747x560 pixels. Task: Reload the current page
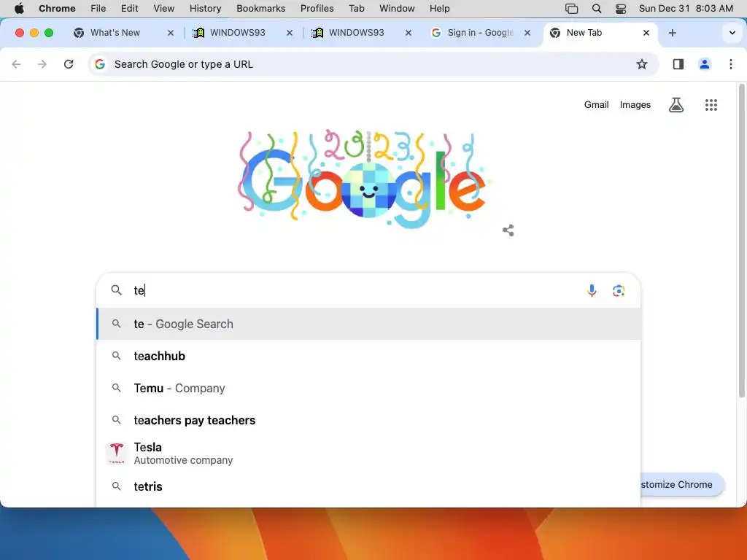(x=69, y=64)
